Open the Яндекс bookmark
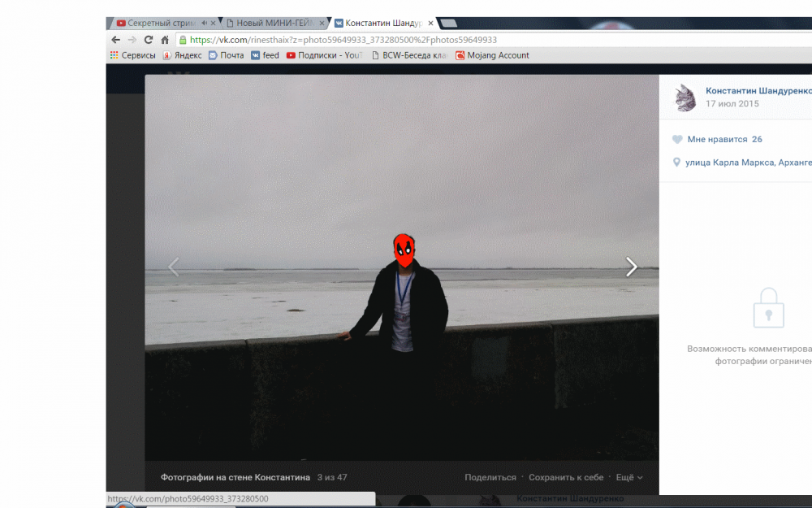 [182, 55]
